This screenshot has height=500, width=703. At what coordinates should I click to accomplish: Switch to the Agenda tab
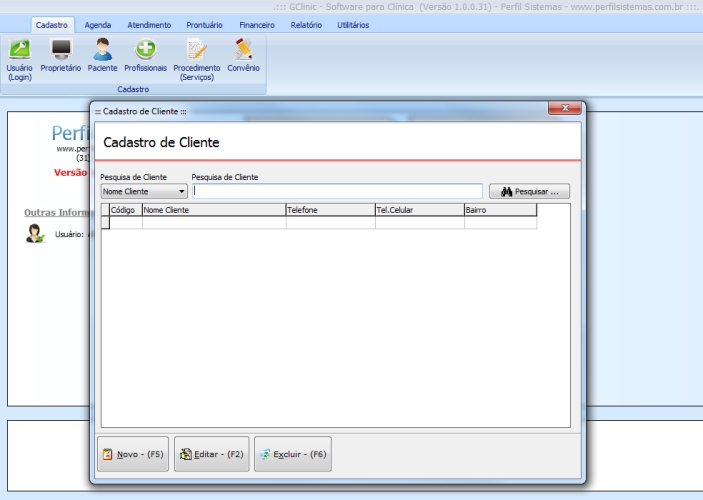tap(98, 25)
